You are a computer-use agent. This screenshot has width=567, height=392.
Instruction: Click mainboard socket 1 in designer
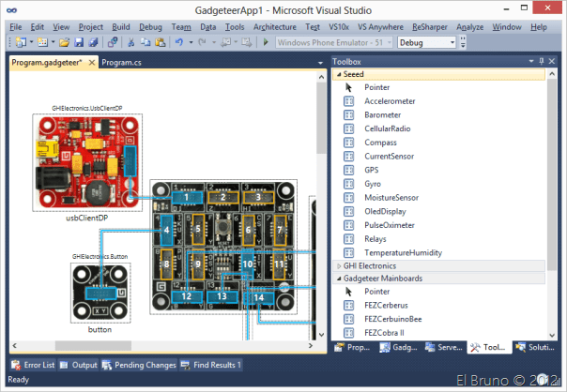188,197
